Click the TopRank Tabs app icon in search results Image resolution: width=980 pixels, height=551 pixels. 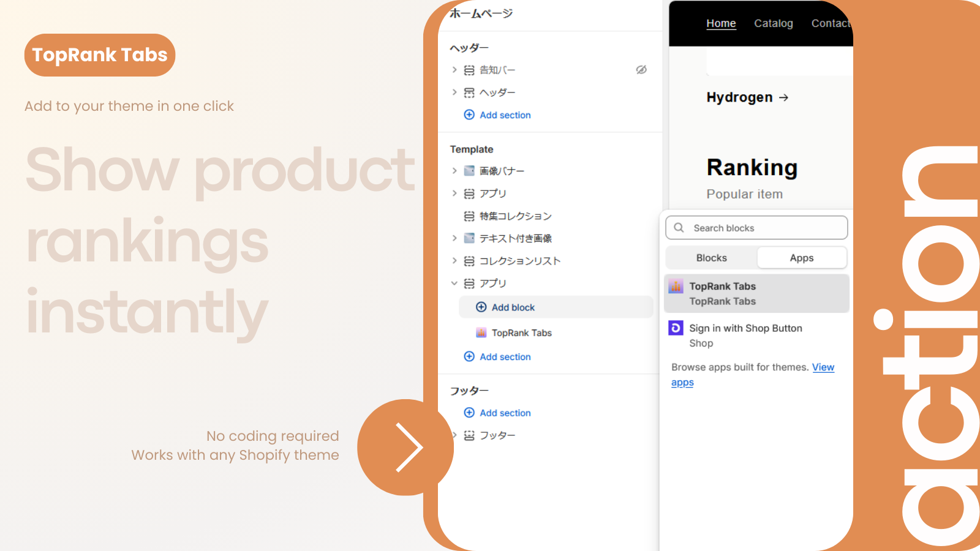coord(676,285)
